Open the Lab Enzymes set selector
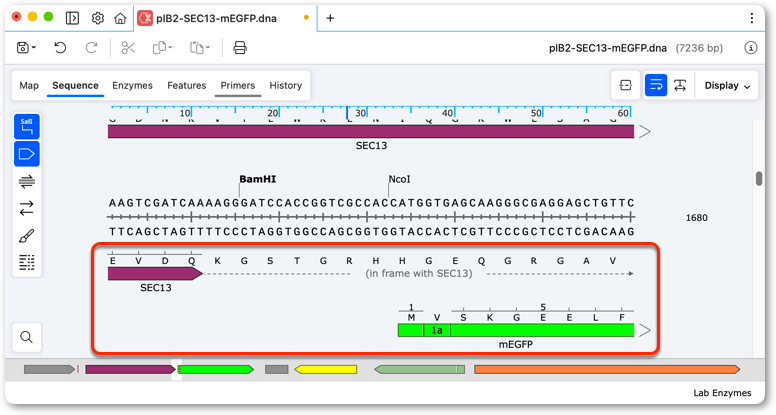 722,393
